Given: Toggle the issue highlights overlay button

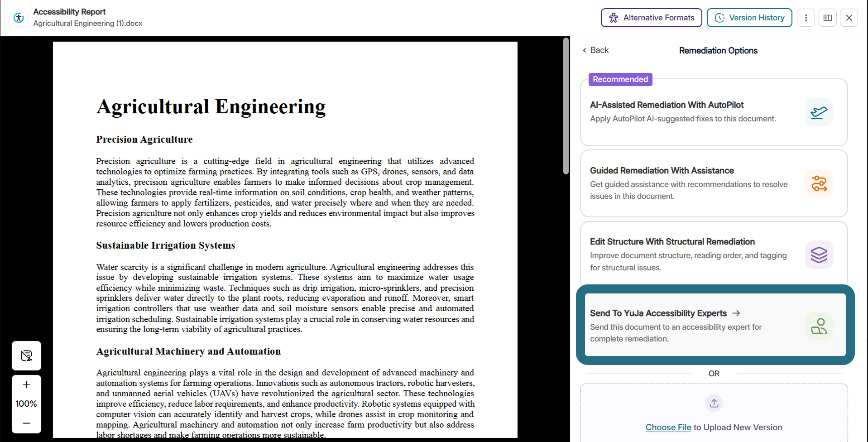Looking at the screenshot, I should coord(26,356).
